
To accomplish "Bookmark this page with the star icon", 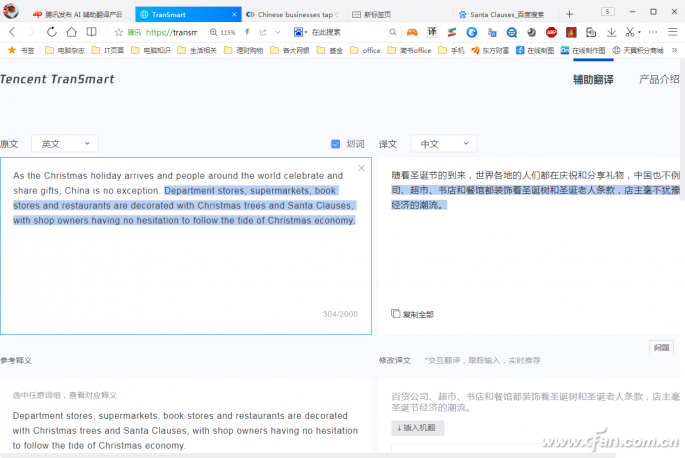I will coord(118,32).
